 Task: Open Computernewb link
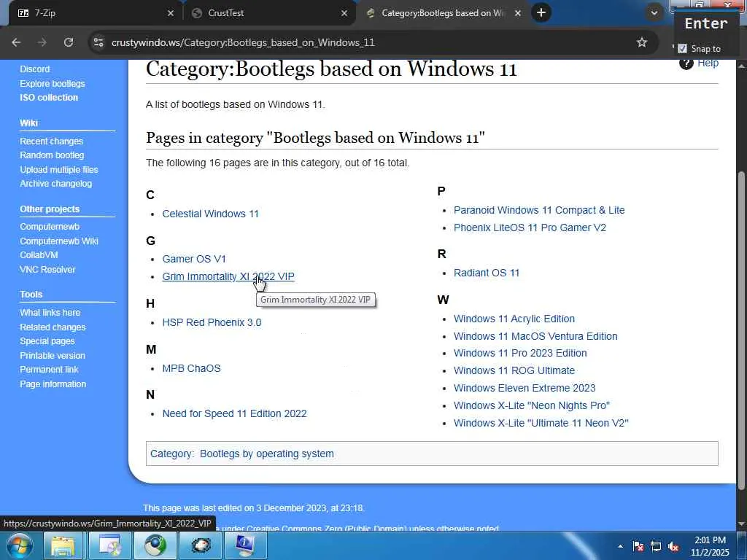click(x=50, y=227)
